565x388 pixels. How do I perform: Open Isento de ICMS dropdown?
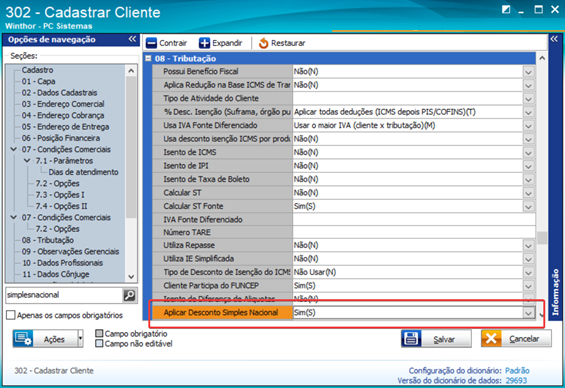(x=528, y=153)
